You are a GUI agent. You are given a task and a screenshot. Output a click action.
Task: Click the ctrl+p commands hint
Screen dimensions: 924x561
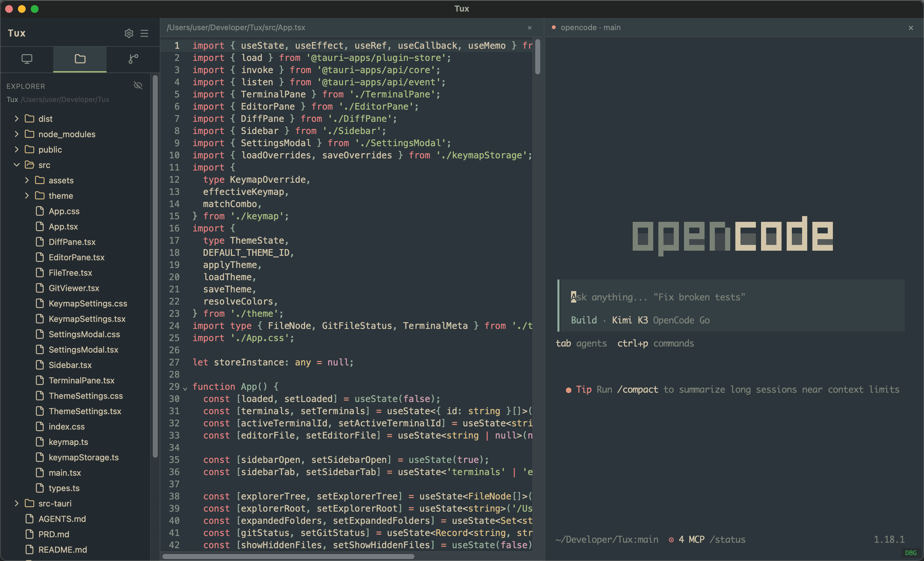coord(655,343)
